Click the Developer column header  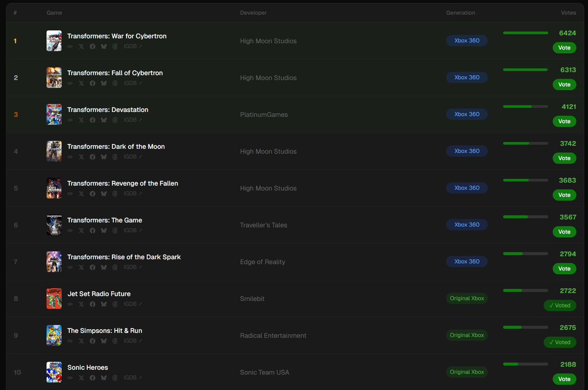coord(254,13)
